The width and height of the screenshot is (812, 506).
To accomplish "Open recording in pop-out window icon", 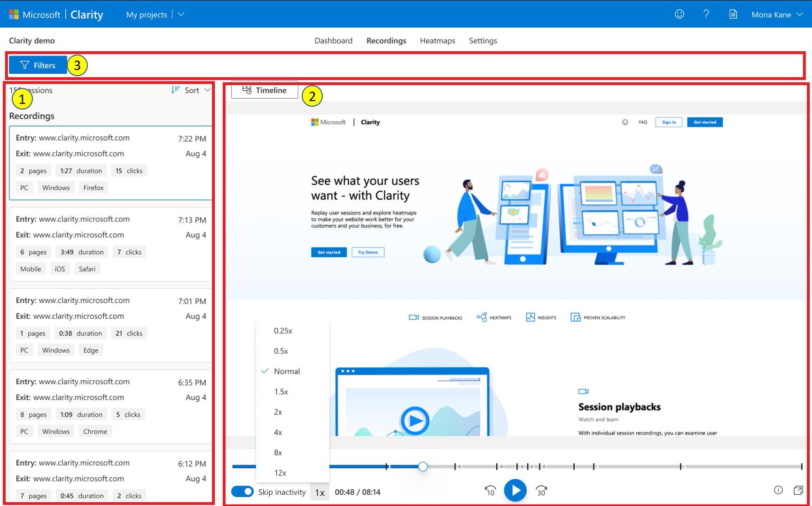I will pos(798,490).
